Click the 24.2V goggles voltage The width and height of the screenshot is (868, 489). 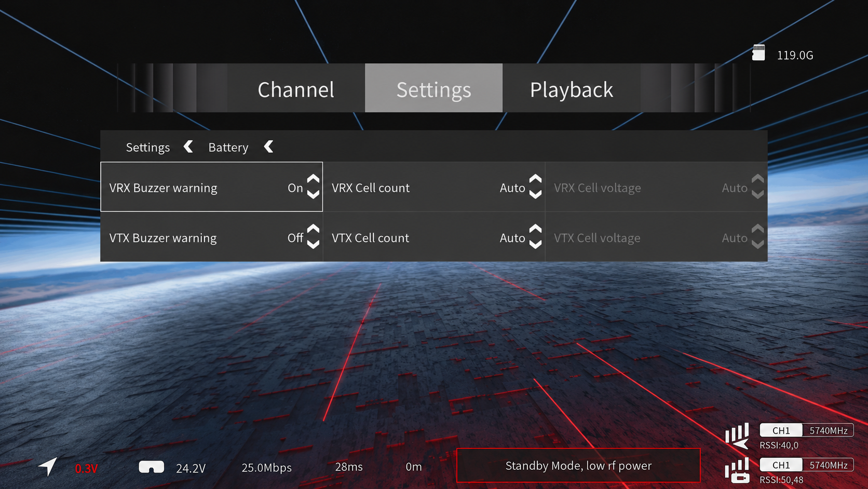click(191, 469)
